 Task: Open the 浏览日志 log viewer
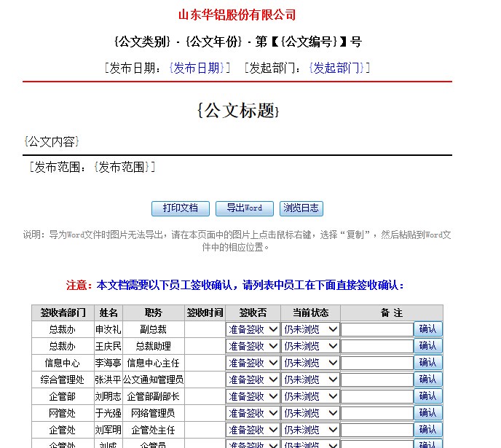tap(301, 208)
